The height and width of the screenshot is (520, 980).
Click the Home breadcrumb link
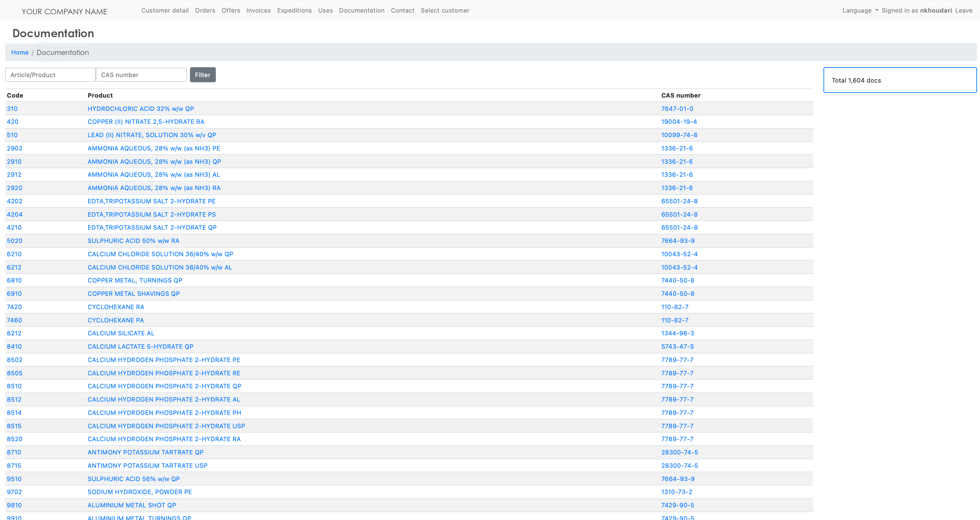20,53
